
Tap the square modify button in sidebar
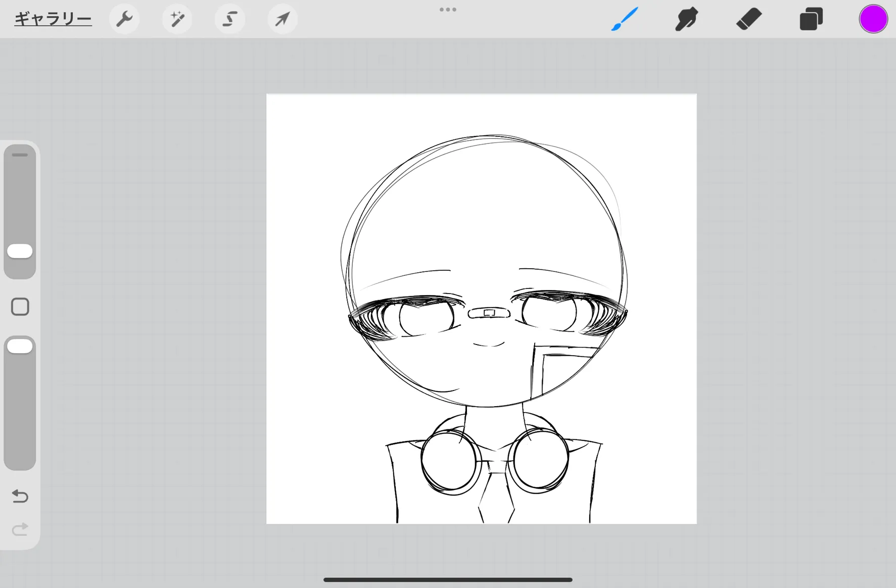(x=20, y=307)
